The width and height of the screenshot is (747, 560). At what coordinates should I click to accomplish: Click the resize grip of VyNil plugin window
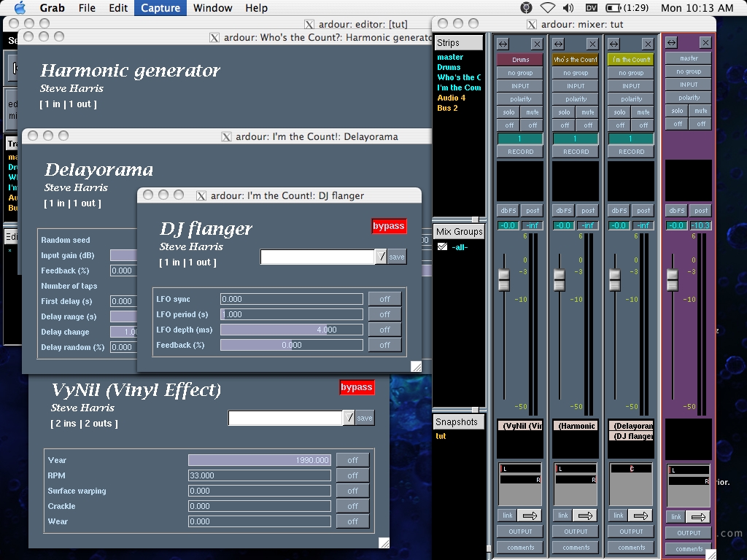click(384, 542)
